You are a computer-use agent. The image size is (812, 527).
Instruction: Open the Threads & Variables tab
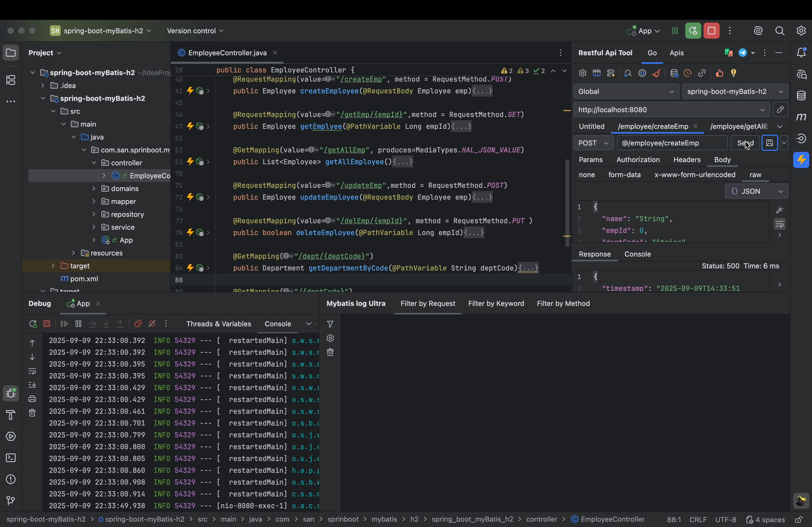[219, 324]
